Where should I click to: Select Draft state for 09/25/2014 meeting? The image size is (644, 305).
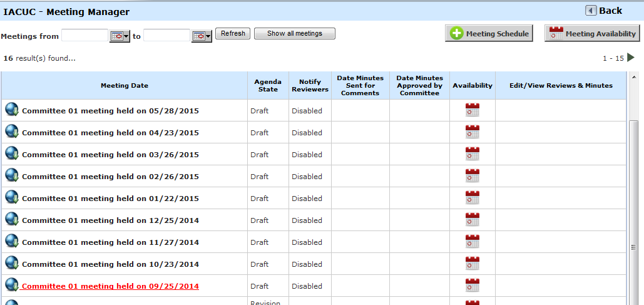pyautogui.click(x=259, y=286)
